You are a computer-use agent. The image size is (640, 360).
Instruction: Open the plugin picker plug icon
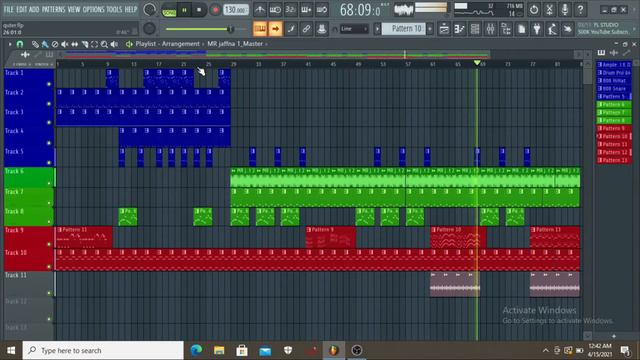pyautogui.click(x=537, y=29)
